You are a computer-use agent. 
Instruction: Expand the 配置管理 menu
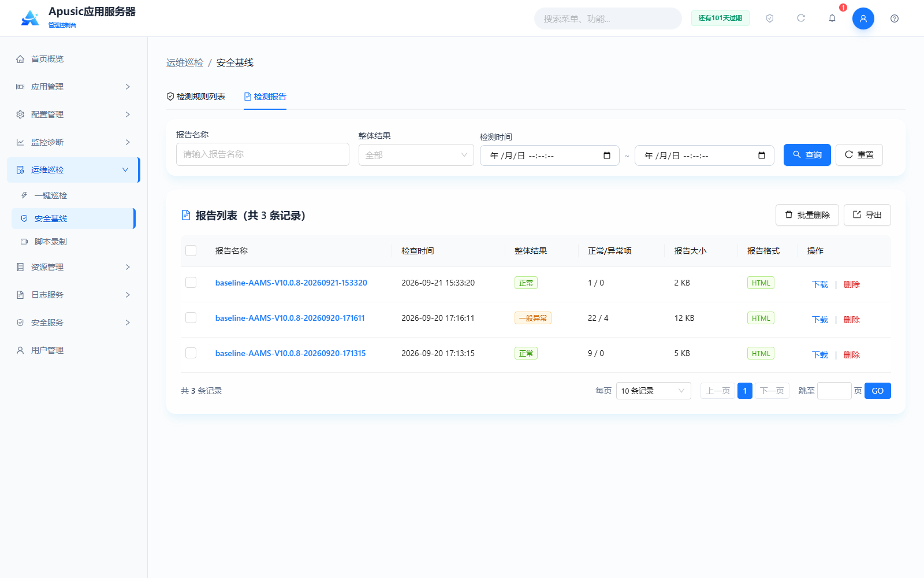tap(74, 114)
